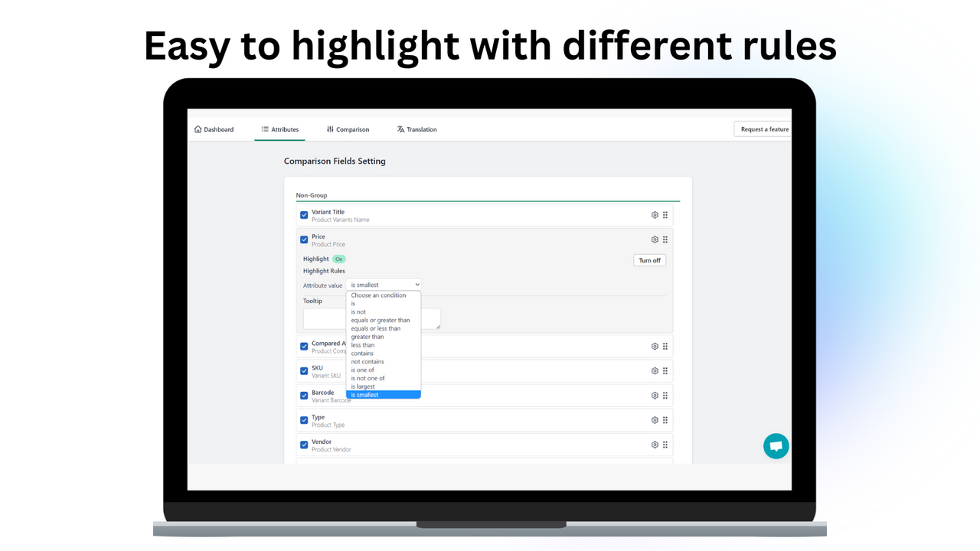
Task: Click the 'Variant SKU' subtitle text
Action: pos(326,376)
